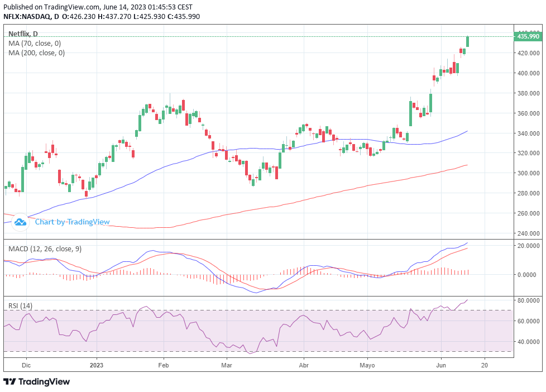
Task: Click the 340.000 price axis label
Action: click(x=528, y=133)
